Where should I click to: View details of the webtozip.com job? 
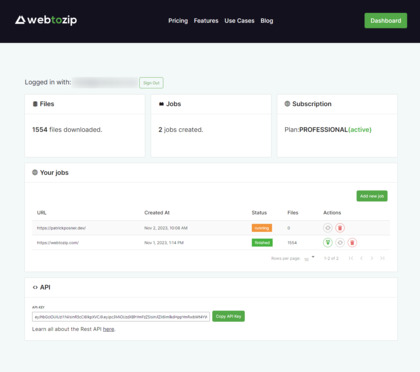pos(340,243)
